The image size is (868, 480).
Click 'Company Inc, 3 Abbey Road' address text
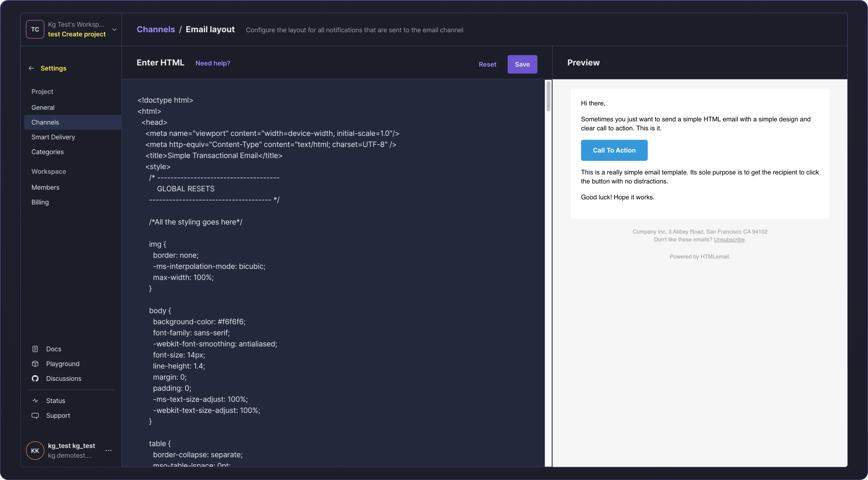pos(699,232)
